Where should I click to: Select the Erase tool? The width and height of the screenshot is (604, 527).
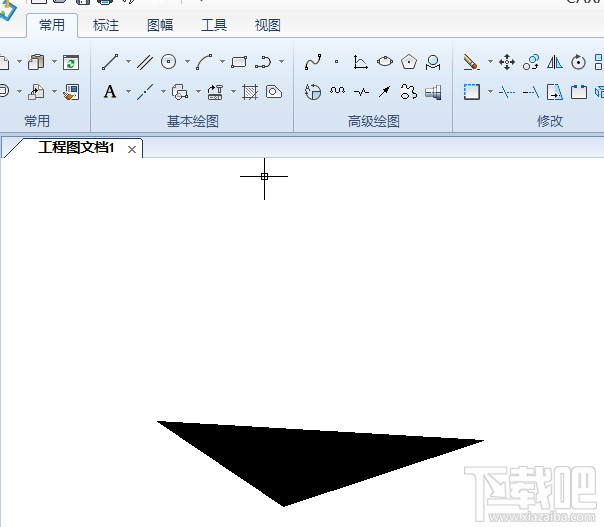pos(471,62)
